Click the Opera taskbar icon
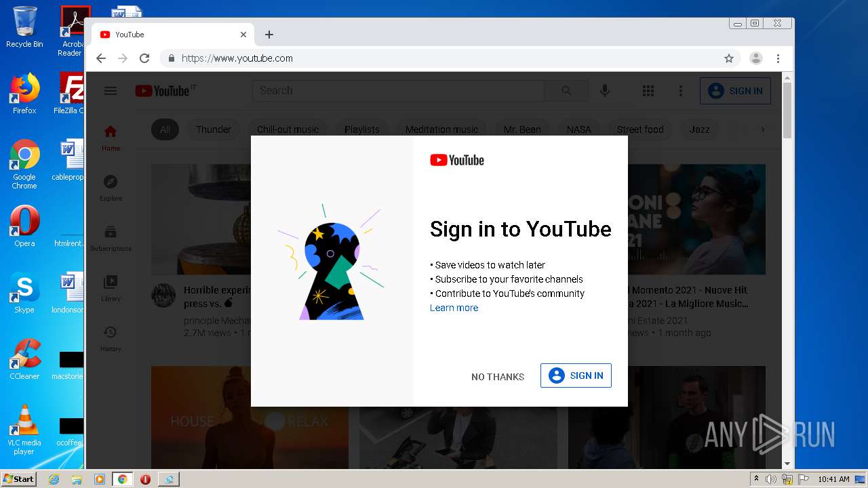 [x=145, y=479]
